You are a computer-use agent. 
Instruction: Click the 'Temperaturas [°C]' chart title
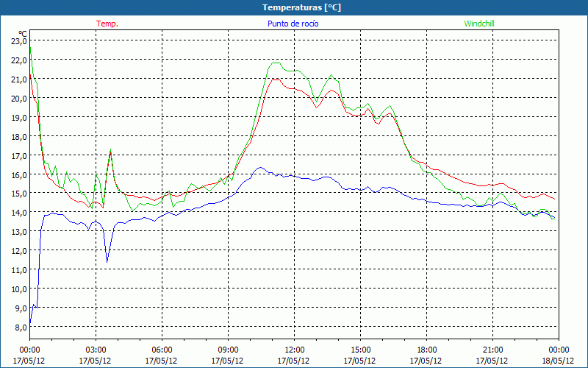point(301,7)
